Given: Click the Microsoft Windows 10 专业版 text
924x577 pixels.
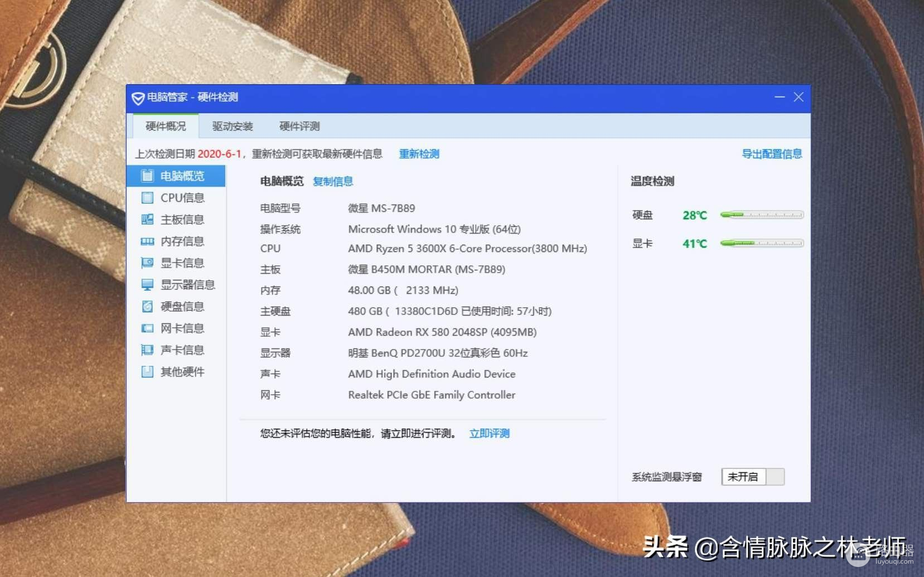Looking at the screenshot, I should click(x=434, y=229).
